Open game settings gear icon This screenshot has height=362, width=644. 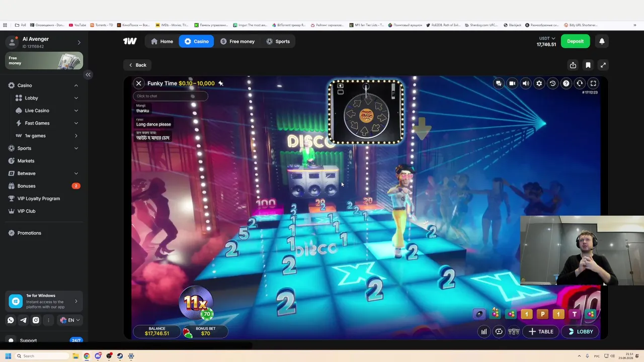tap(539, 83)
